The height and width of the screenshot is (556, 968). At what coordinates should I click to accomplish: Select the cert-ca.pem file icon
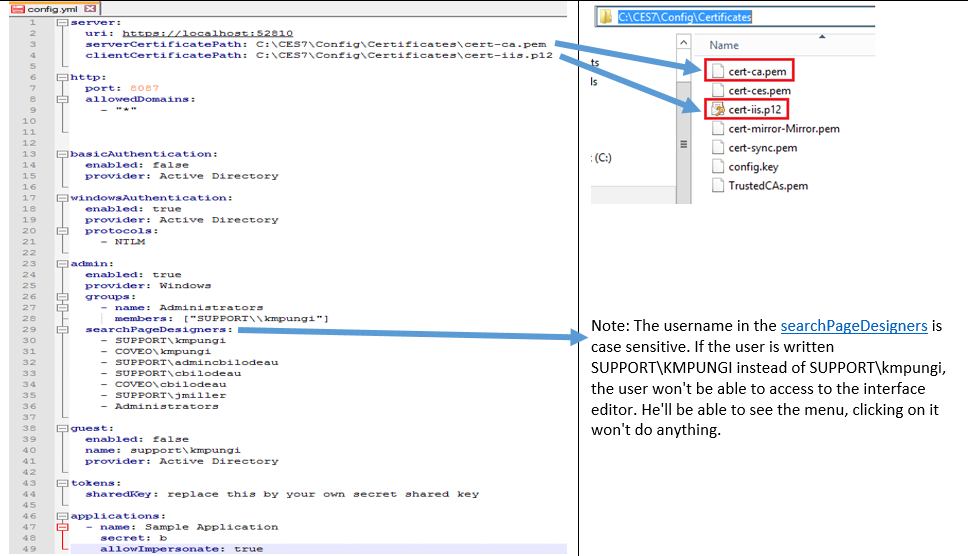[717, 71]
